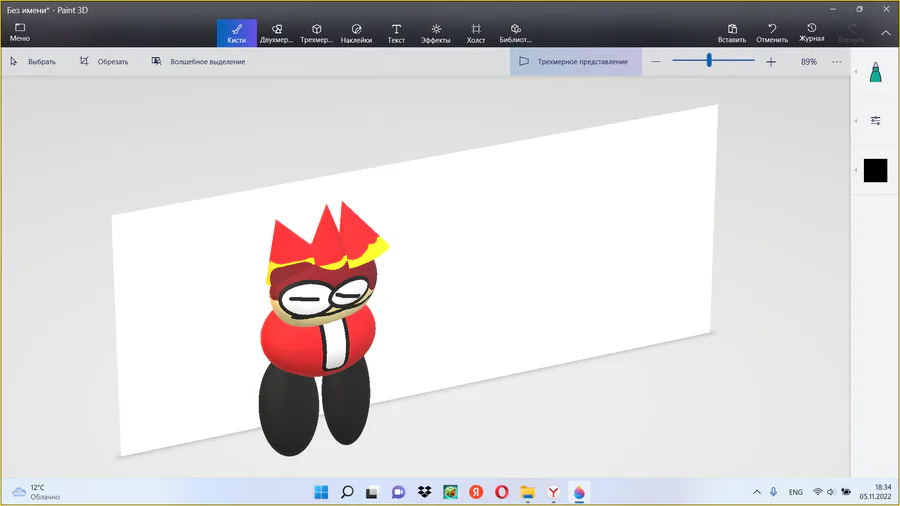Viewport: 900px width, 506px height.
Task: Toggle Трехмерное представление 3D view
Action: tap(576, 61)
